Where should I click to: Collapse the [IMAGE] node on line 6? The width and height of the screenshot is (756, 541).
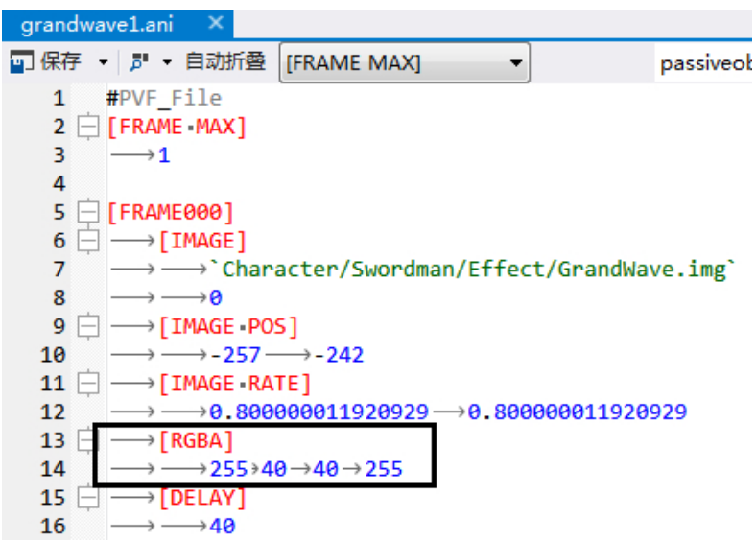pos(88,241)
